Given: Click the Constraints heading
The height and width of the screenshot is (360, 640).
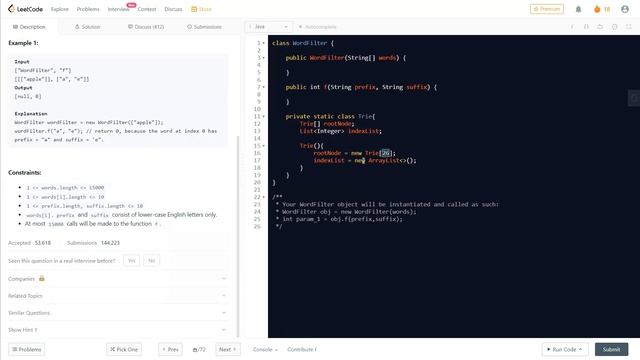Looking at the screenshot, I should point(24,173).
